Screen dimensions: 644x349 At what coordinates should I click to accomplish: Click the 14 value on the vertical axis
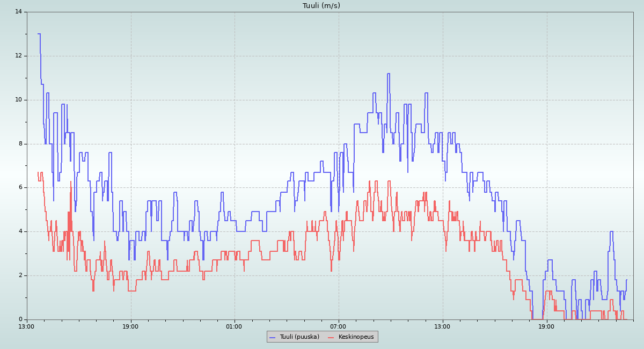point(18,12)
